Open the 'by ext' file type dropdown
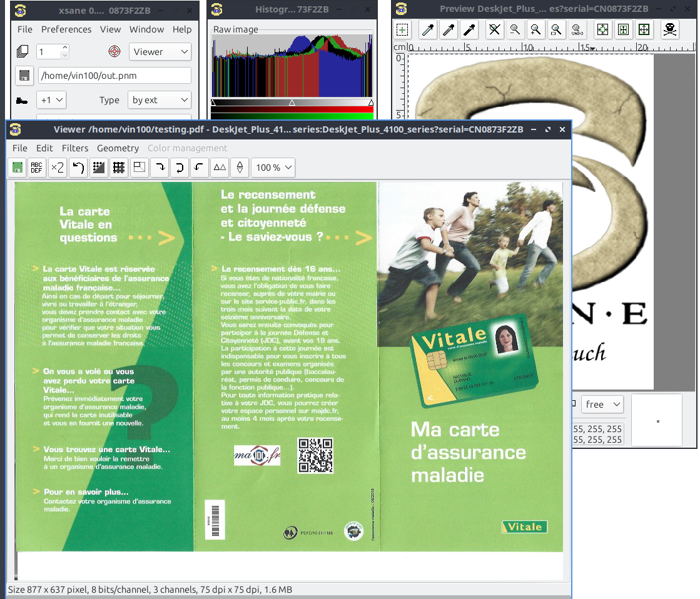Viewport: 700px width, 599px height. pyautogui.click(x=160, y=99)
